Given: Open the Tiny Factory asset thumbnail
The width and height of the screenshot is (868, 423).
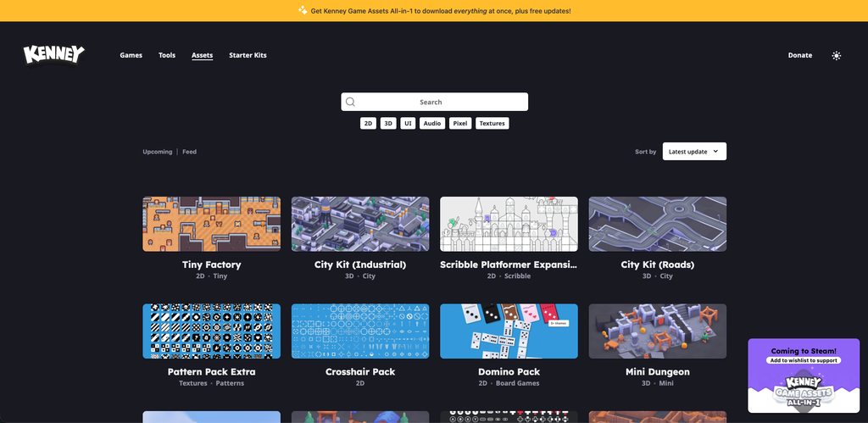Looking at the screenshot, I should coord(211,224).
